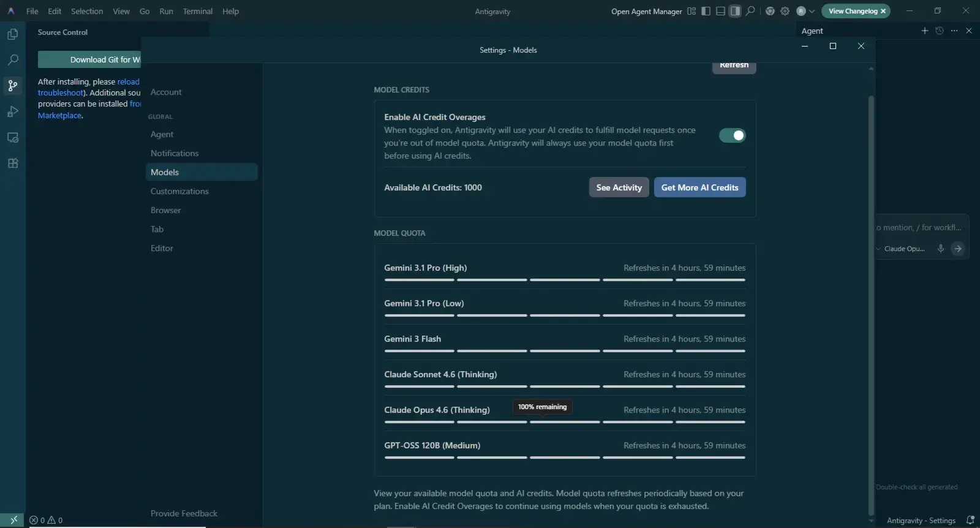Start a new agent conversation with plus icon
Screen dimensions: 980x528
[925, 31]
